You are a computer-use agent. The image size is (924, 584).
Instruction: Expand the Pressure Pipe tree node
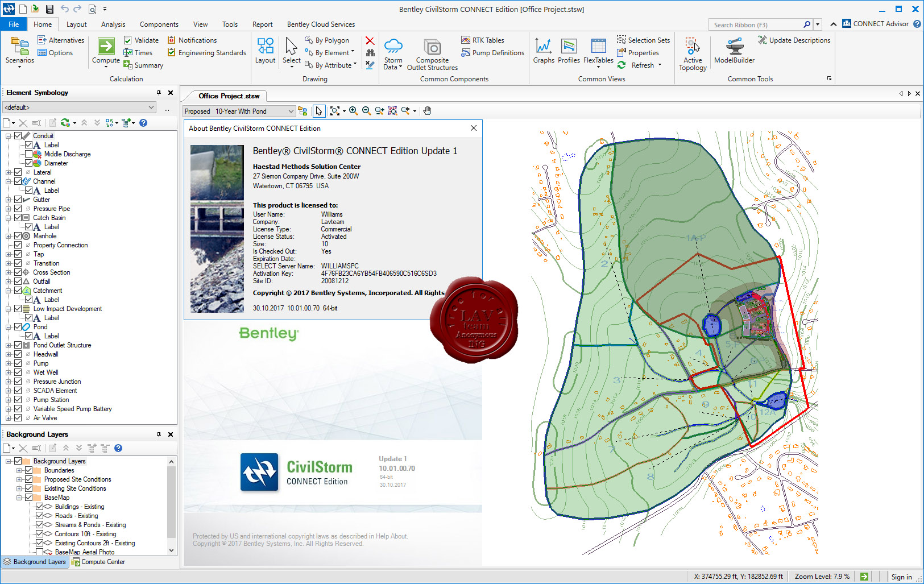coord(8,209)
